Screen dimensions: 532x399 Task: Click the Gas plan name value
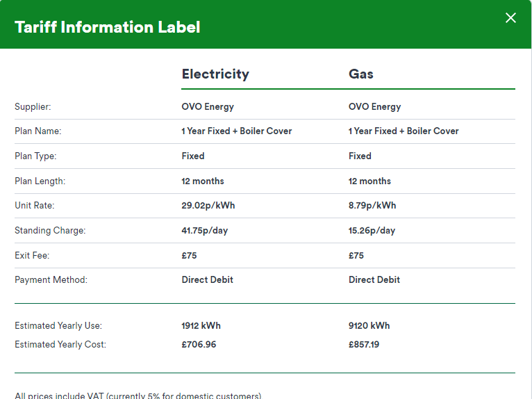(404, 131)
